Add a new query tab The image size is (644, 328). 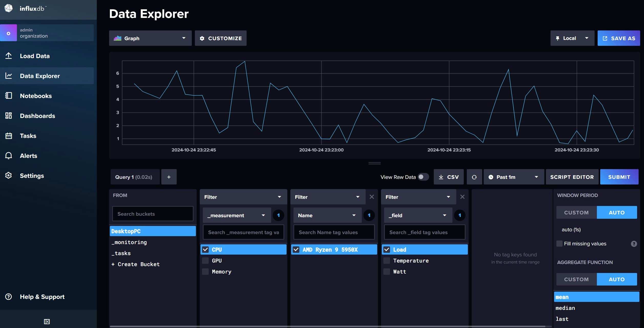tap(169, 177)
